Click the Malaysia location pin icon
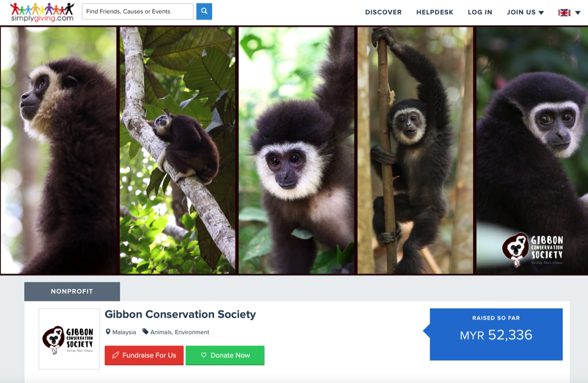 pos(108,332)
